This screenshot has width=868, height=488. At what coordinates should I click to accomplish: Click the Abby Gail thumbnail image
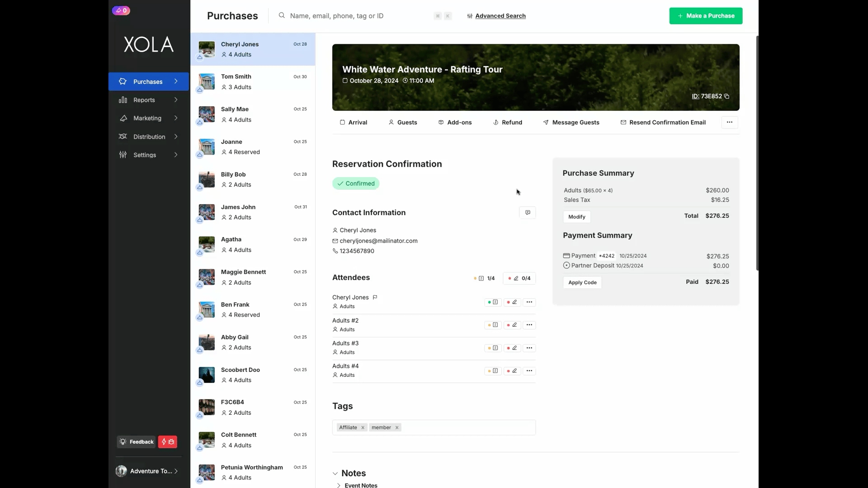click(x=207, y=342)
